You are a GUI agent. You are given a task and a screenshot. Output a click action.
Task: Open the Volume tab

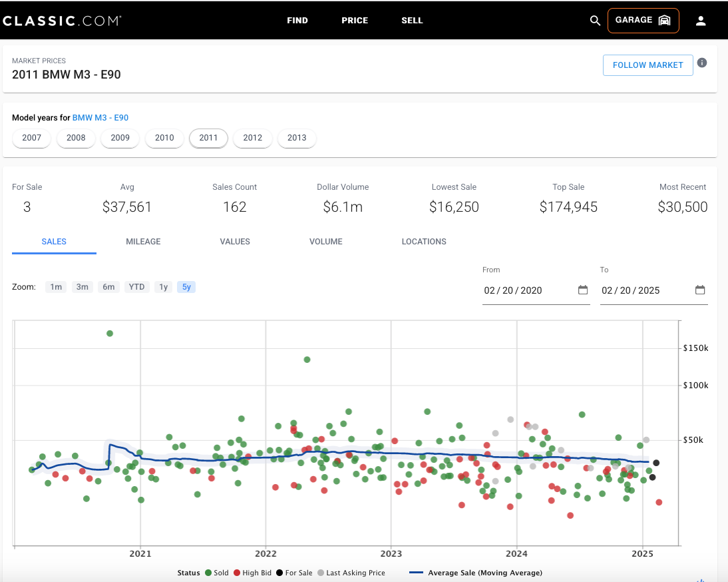[x=326, y=242]
